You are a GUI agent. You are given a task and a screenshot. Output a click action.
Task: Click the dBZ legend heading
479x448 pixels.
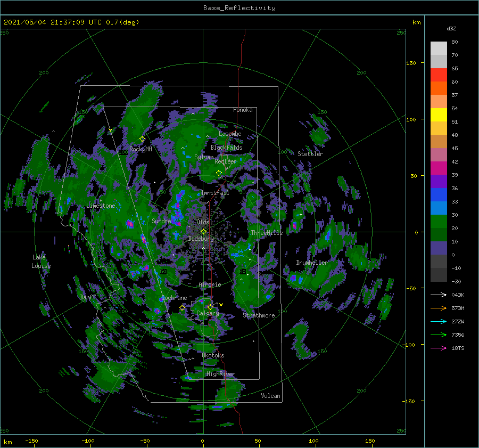[451, 28]
